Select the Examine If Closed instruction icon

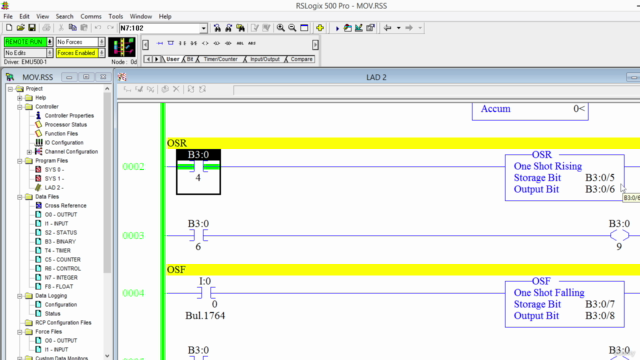pyautogui.click(x=182, y=43)
